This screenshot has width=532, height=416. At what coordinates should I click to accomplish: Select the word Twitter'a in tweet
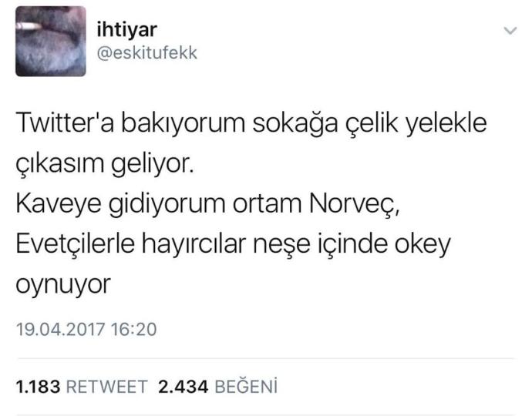tap(65, 122)
